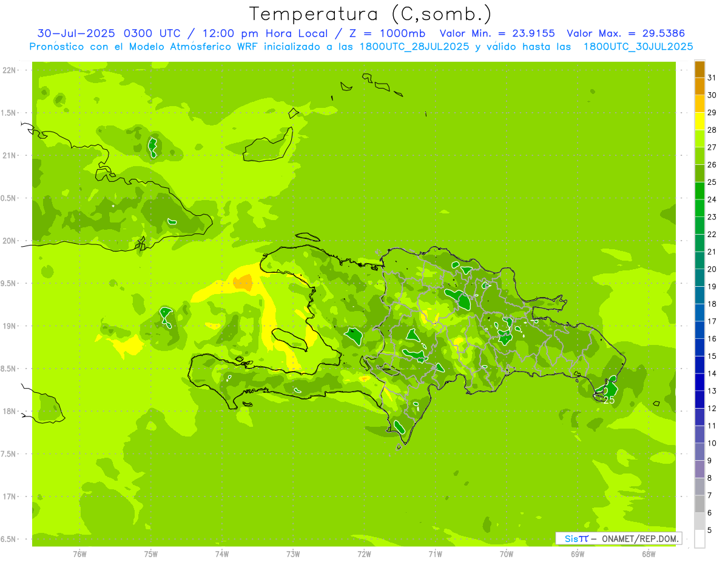Click the '73W' longitude axis label
This screenshot has width=728, height=562.
point(293,554)
